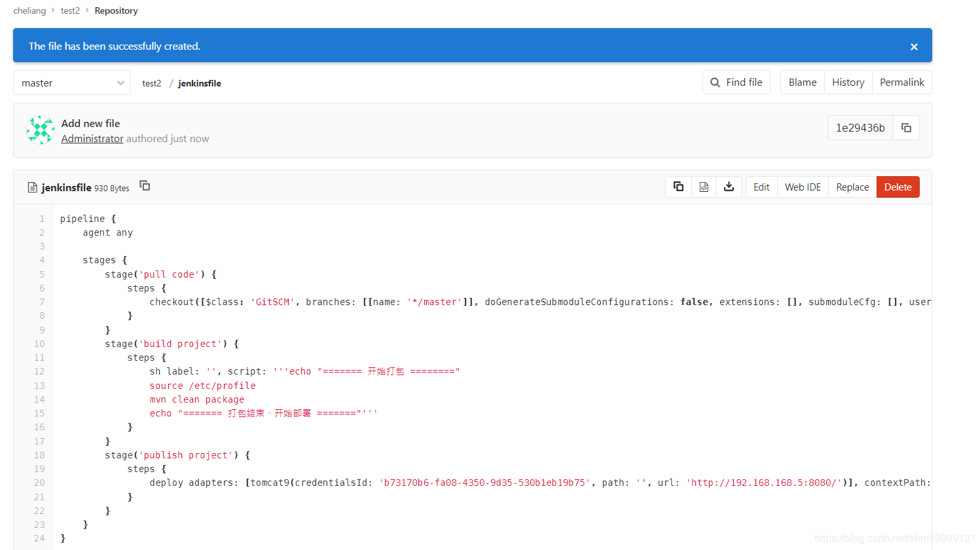The width and height of the screenshot is (980, 550).
Task: Open the file in Web IDE
Action: 803,187
